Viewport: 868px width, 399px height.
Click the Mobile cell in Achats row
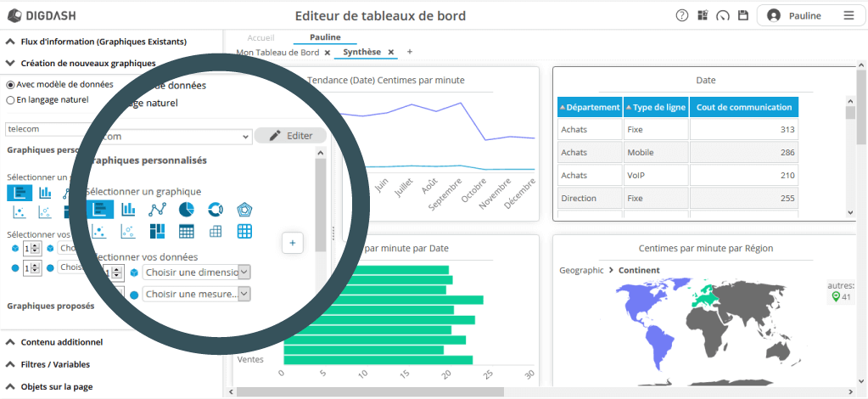656,153
